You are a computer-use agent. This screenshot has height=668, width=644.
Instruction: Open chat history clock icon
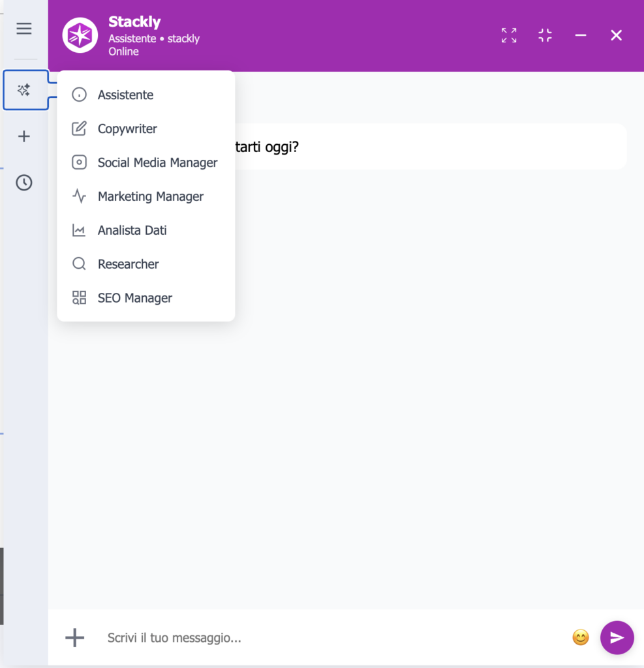(x=24, y=183)
